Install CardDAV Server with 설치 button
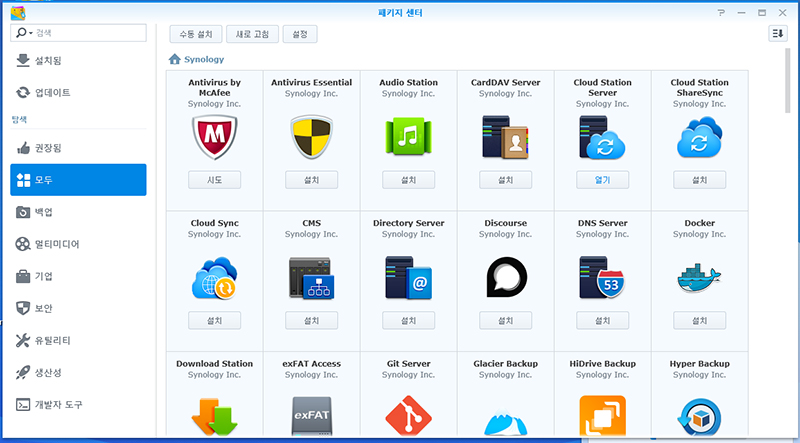 pos(505,180)
